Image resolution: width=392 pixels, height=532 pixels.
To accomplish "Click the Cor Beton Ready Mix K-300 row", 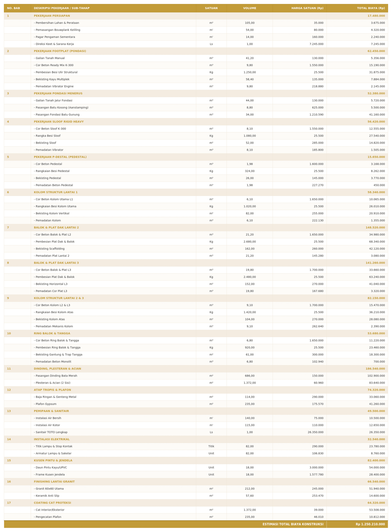I will pos(196,65).
